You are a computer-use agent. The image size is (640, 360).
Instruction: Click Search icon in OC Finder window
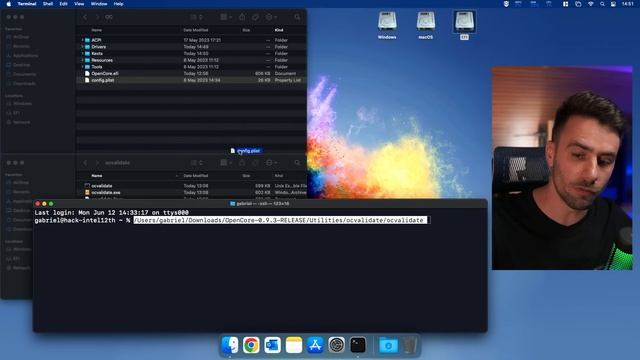tap(297, 17)
